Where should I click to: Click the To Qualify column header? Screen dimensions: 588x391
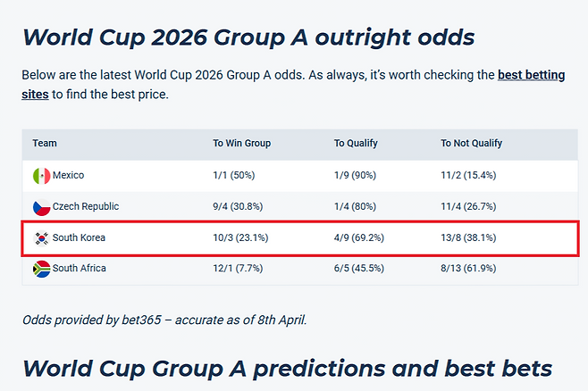(357, 143)
